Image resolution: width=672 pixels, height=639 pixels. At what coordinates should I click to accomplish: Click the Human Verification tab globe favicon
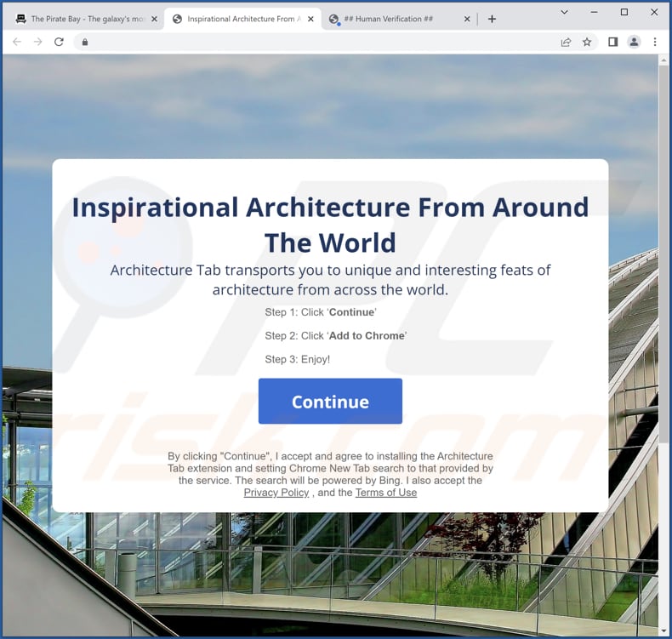click(x=333, y=19)
